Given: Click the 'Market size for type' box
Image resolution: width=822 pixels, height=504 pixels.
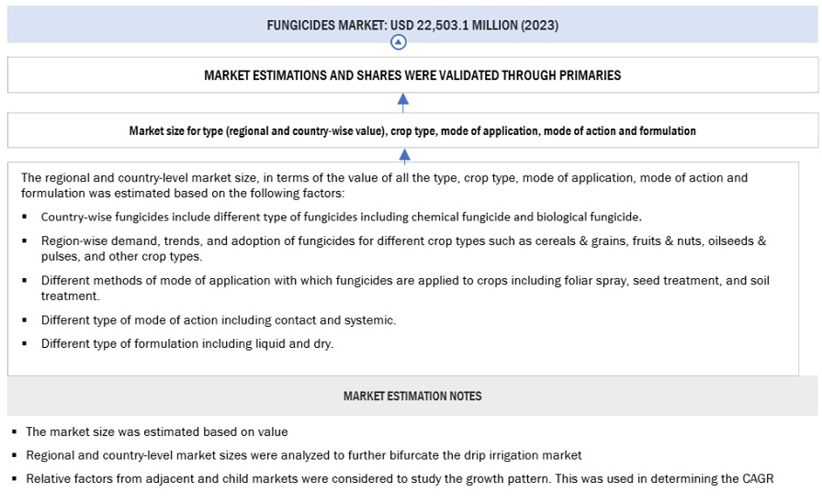Looking at the screenshot, I should [x=411, y=131].
